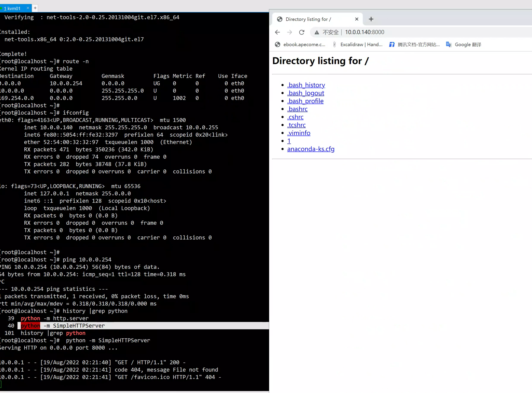Open the .bash_history file link
Screen dimensions: 532x393
point(306,85)
